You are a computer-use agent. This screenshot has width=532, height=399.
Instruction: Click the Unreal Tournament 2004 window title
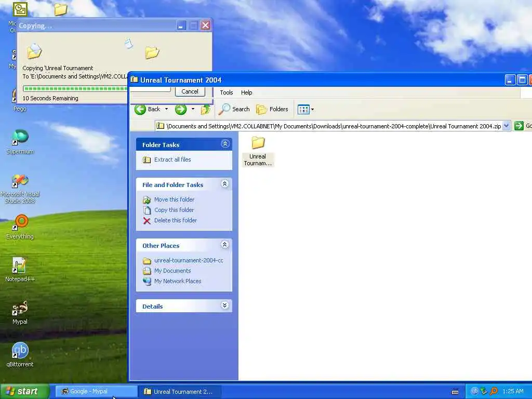click(181, 80)
